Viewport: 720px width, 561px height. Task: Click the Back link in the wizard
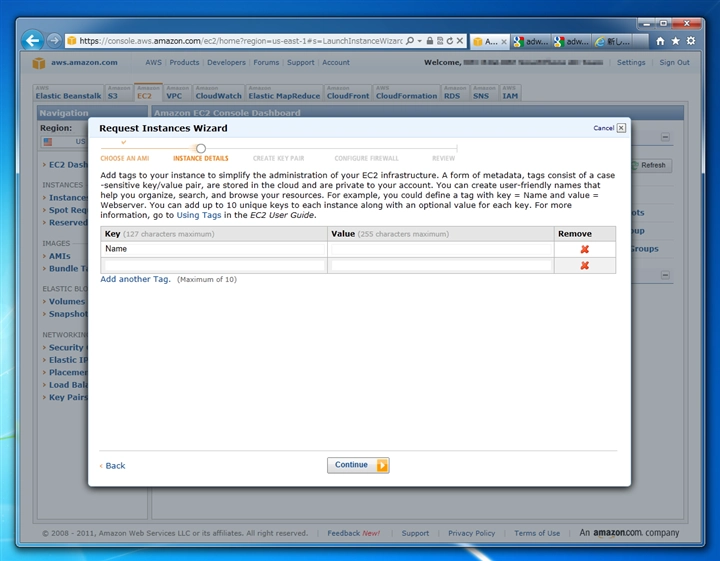click(115, 466)
